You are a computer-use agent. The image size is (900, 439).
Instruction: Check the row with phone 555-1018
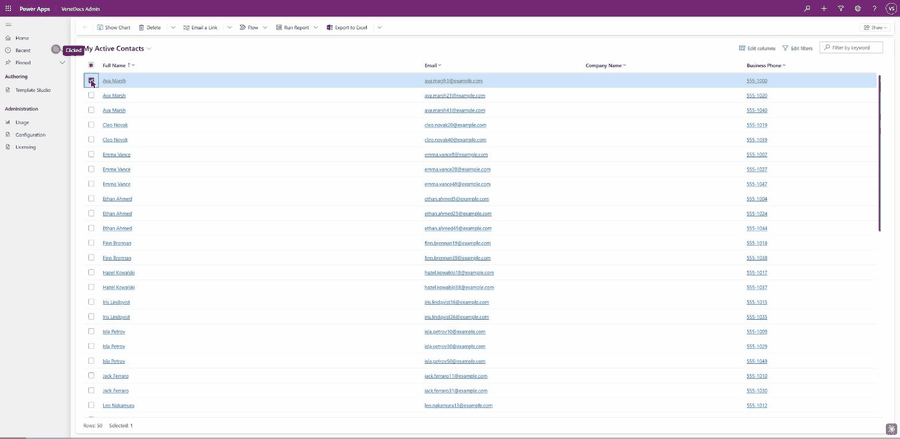coord(91,243)
